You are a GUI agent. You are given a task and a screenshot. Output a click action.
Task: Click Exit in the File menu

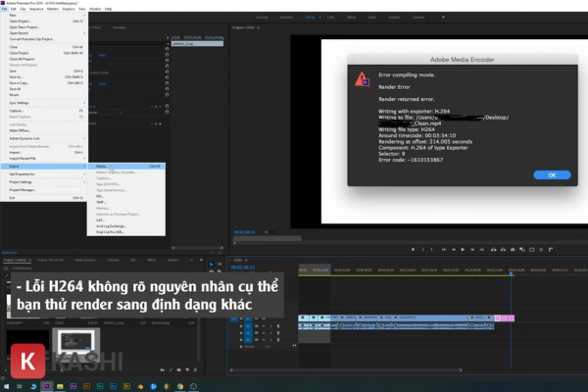(44, 198)
